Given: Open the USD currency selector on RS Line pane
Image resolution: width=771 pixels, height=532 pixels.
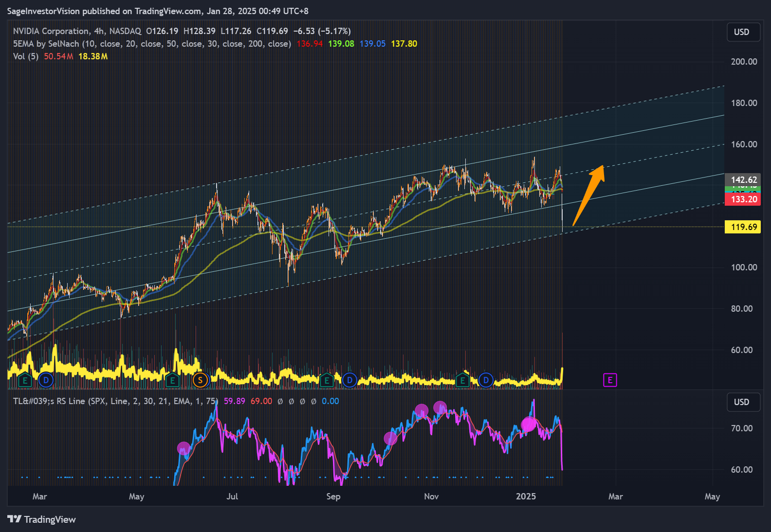Looking at the screenshot, I should pyautogui.click(x=743, y=402).
